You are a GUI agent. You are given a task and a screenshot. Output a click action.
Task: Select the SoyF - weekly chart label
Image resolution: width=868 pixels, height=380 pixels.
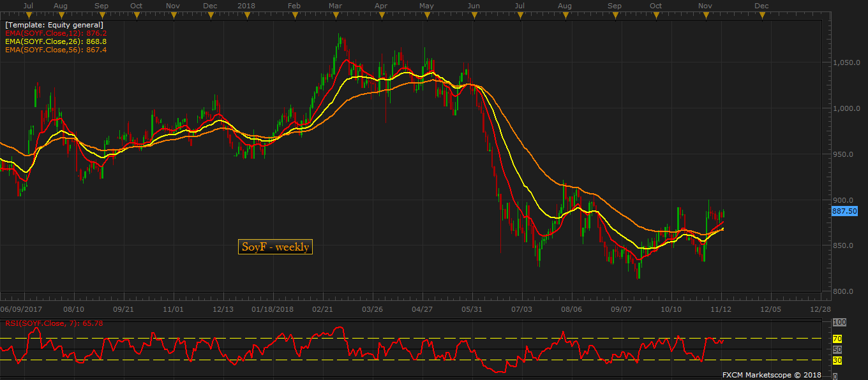tap(275, 247)
